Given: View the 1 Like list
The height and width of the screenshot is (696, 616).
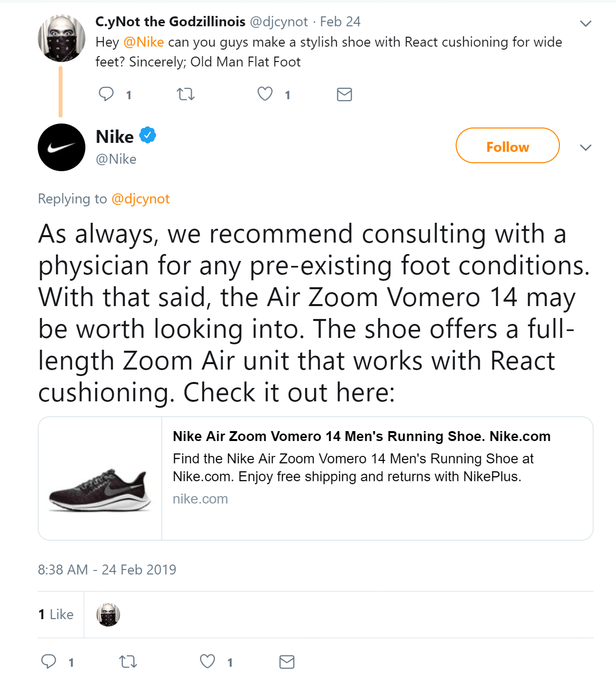Looking at the screenshot, I should [56, 614].
